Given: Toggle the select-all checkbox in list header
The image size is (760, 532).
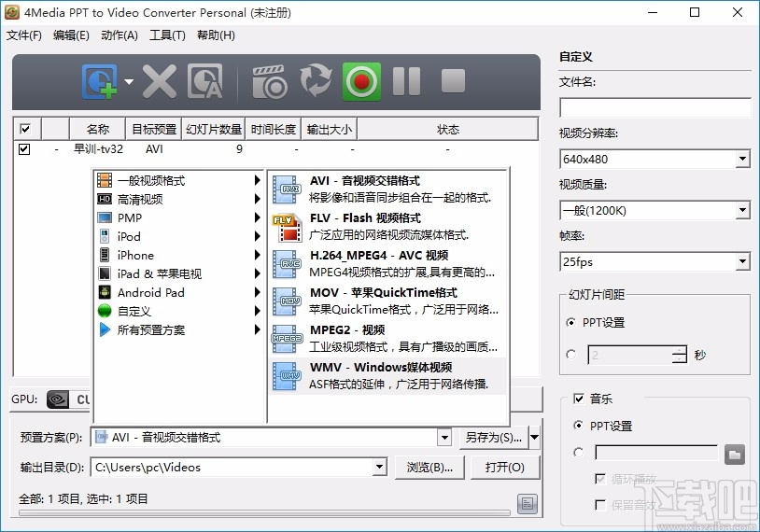Looking at the screenshot, I should 25,130.
